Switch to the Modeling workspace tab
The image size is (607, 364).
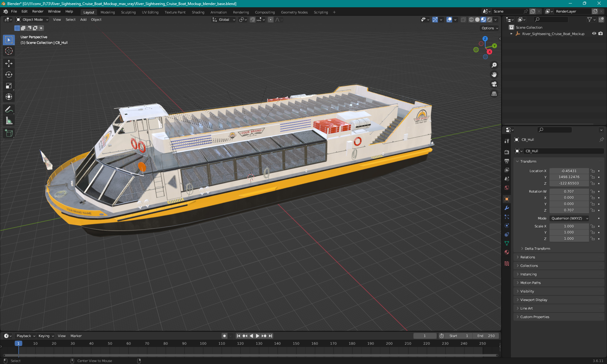pyautogui.click(x=107, y=12)
